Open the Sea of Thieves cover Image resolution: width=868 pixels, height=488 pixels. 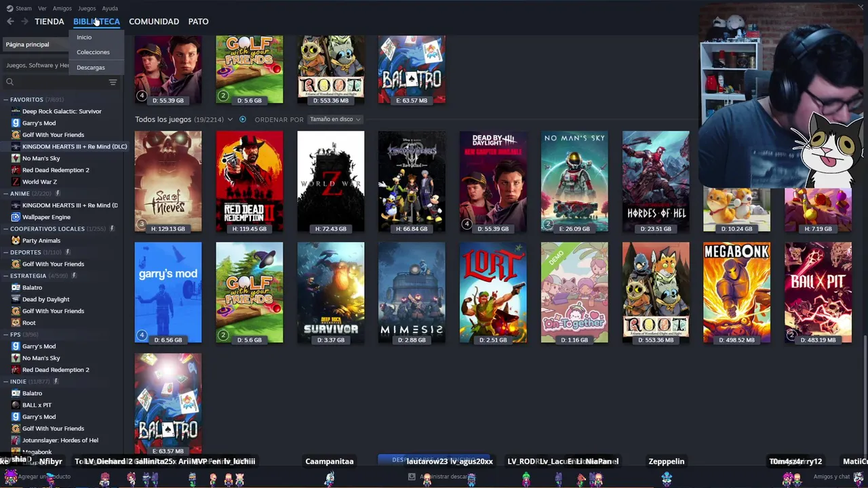168,182
